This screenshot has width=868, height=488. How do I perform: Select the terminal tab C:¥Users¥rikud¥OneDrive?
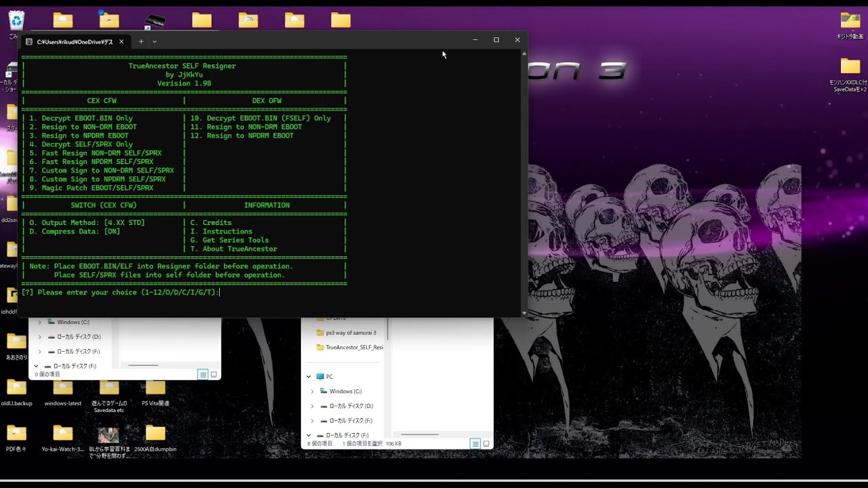[x=74, y=41]
